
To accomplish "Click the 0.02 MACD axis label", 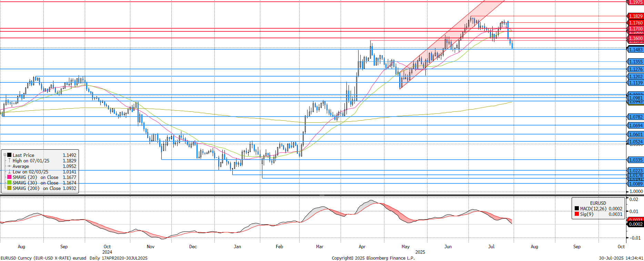I will tap(634, 199).
